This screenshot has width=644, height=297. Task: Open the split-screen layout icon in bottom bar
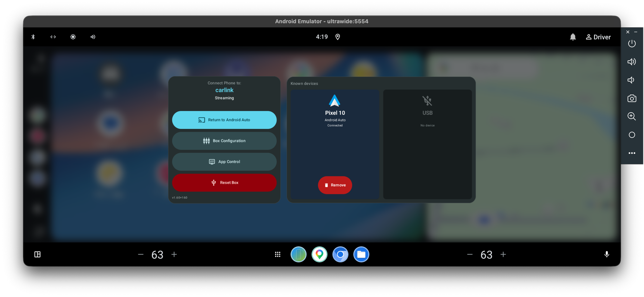[37, 255]
